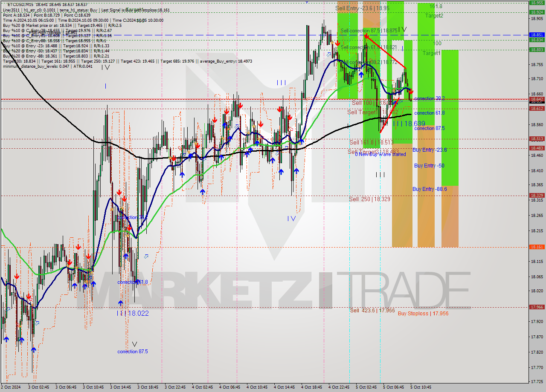546x392 pixels.
Task: Click the green 18.924 price tag
Action: click(537, 12)
